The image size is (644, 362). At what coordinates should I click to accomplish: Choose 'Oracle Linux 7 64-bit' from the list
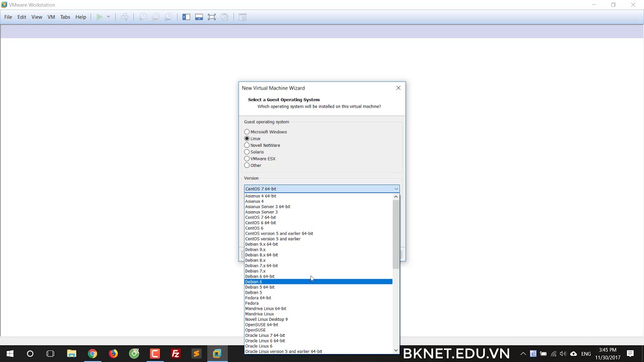318,335
